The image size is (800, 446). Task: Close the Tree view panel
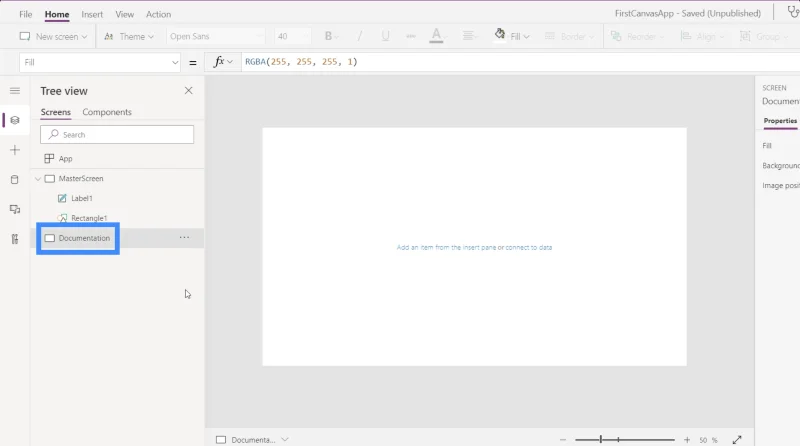(x=188, y=90)
